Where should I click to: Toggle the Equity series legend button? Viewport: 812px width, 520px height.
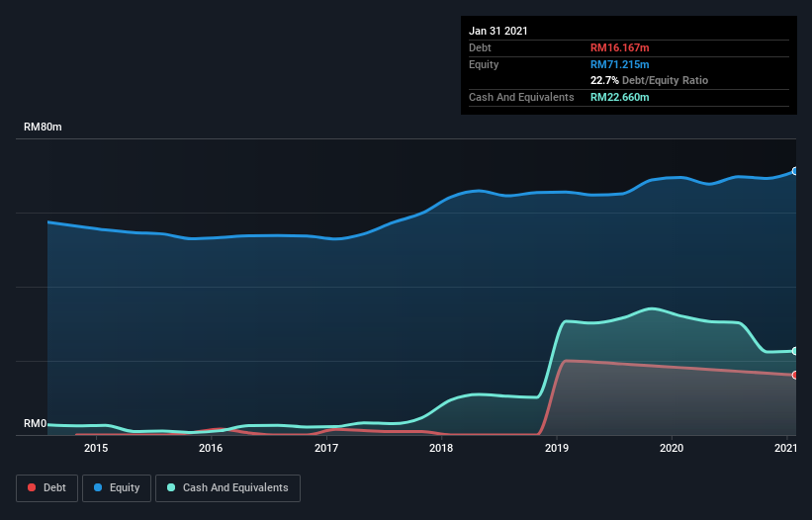point(117,488)
